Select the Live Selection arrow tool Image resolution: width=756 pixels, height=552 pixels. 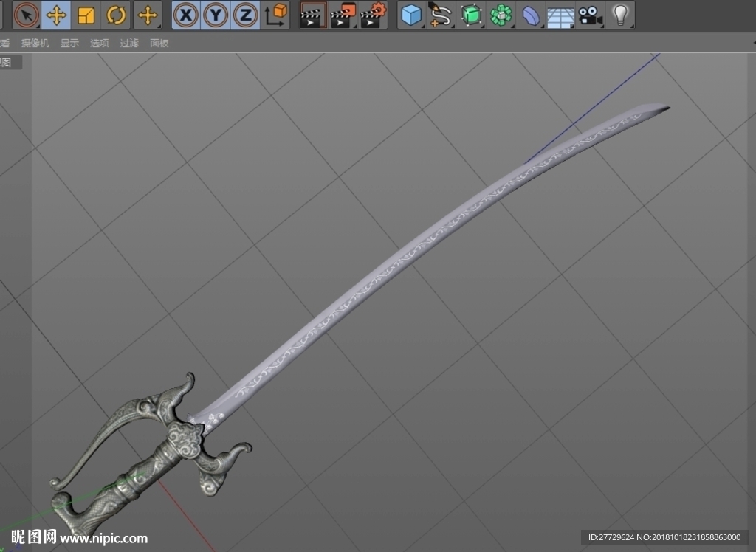point(27,15)
